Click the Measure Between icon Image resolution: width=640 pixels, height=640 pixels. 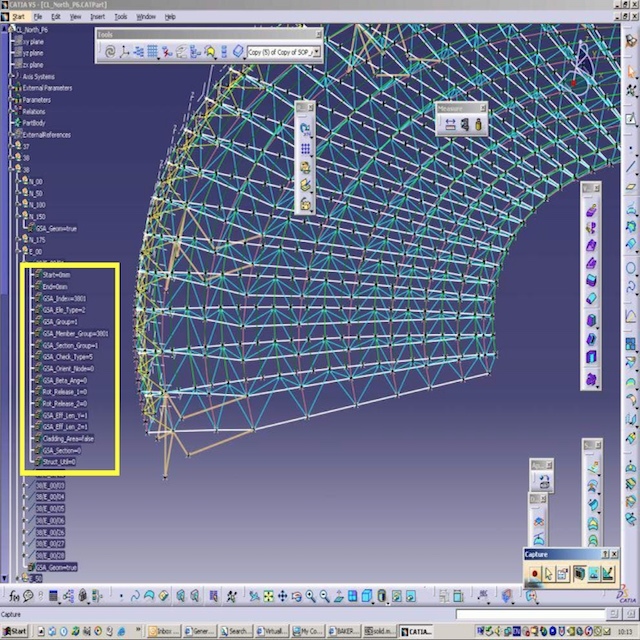[x=450, y=124]
